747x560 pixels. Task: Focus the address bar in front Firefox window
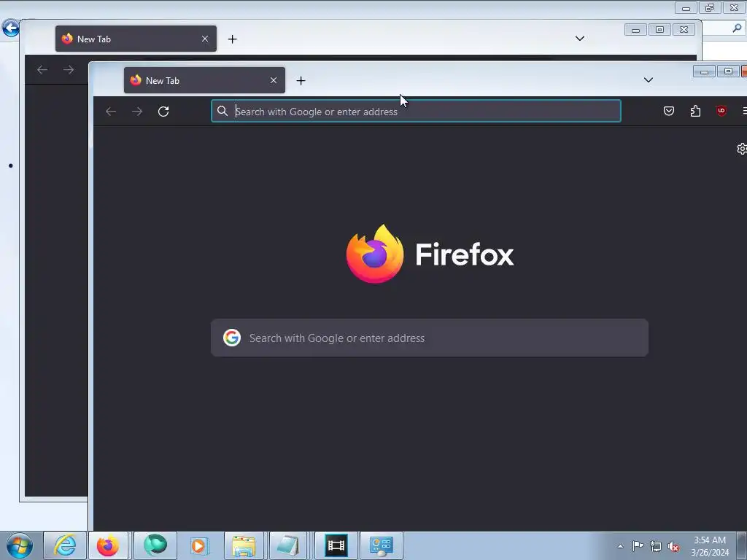coord(416,111)
